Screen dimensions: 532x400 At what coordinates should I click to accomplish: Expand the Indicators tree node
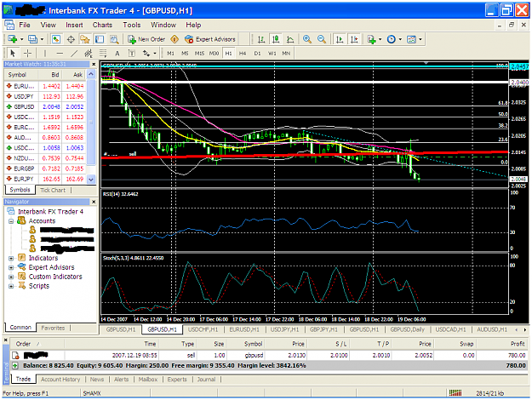11,258
